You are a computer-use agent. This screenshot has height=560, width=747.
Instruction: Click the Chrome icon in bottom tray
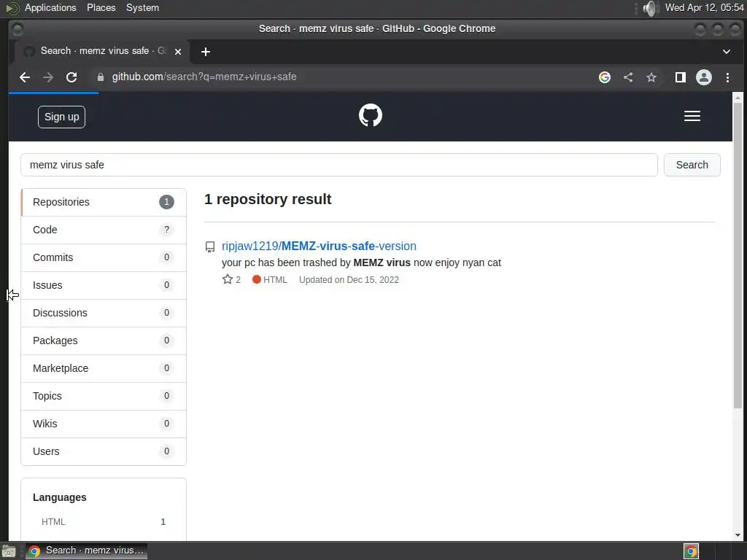[x=691, y=551]
